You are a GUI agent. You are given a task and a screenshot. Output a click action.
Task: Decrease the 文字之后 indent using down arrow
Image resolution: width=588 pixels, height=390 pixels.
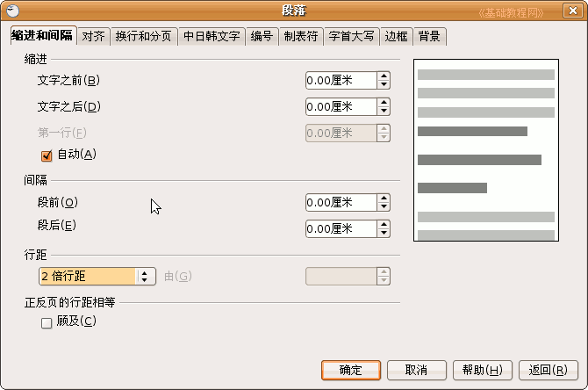[384, 112]
